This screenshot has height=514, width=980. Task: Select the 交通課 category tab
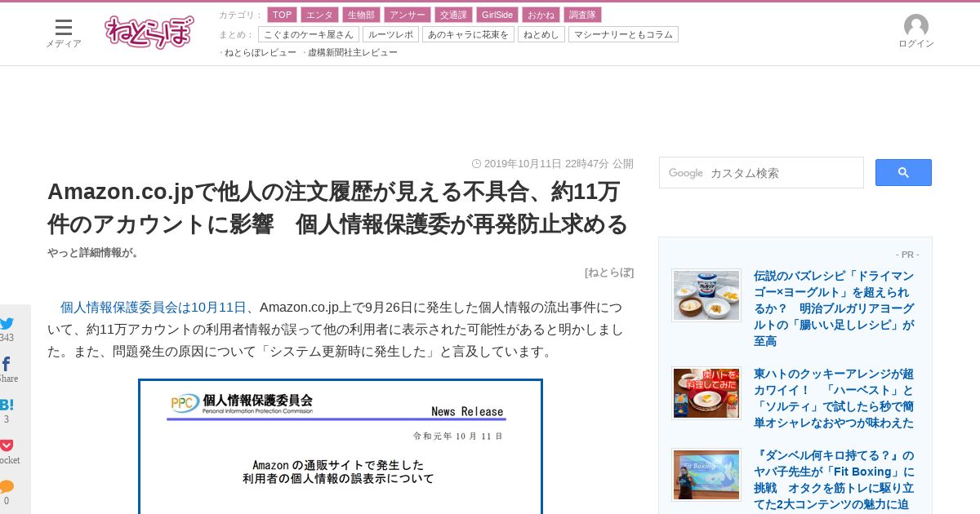pyautogui.click(x=453, y=15)
